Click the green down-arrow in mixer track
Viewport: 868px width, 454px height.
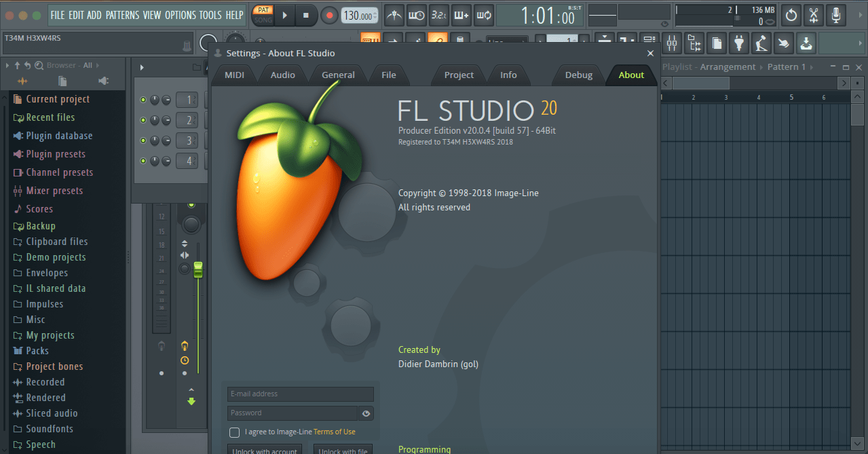click(x=191, y=401)
